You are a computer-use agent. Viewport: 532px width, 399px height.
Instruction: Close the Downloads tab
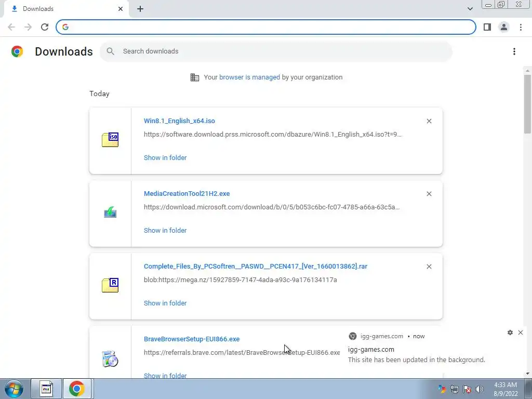pyautogui.click(x=121, y=9)
